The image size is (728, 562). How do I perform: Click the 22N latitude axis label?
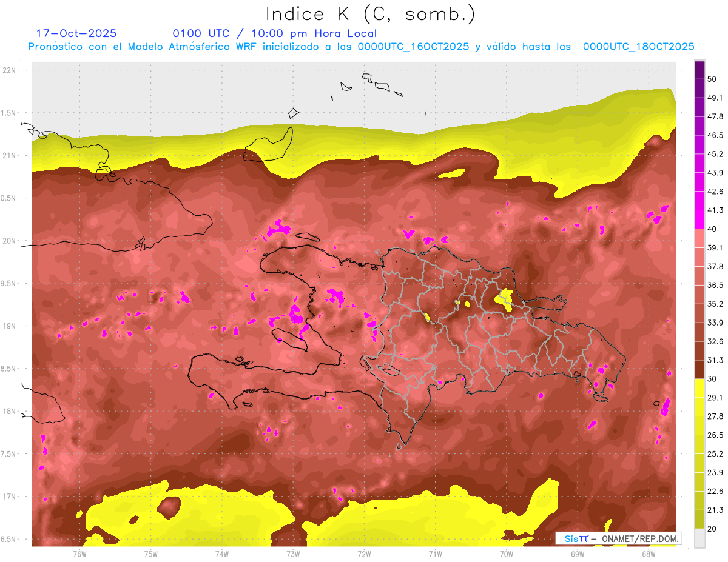9,70
